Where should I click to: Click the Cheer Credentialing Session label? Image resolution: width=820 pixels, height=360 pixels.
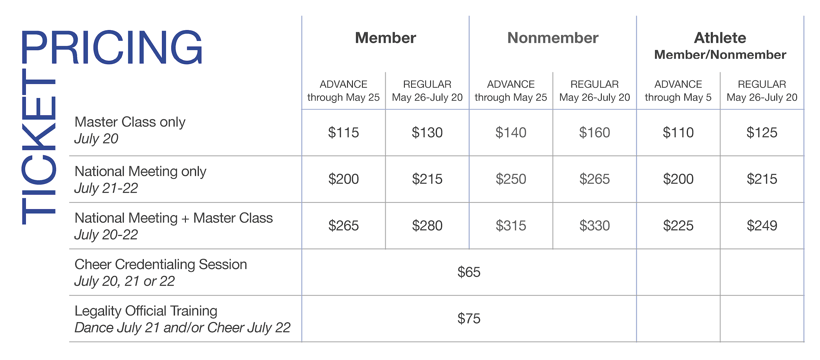coord(160,272)
